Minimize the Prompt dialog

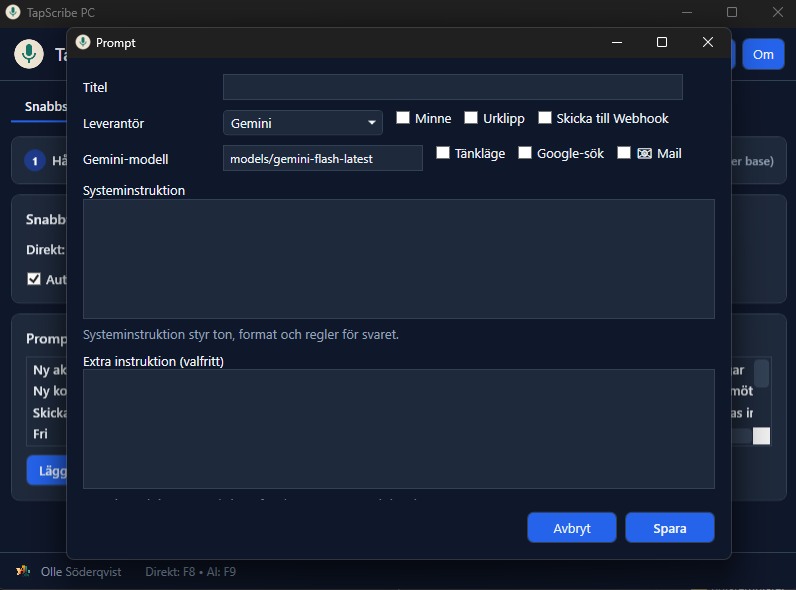(617, 42)
